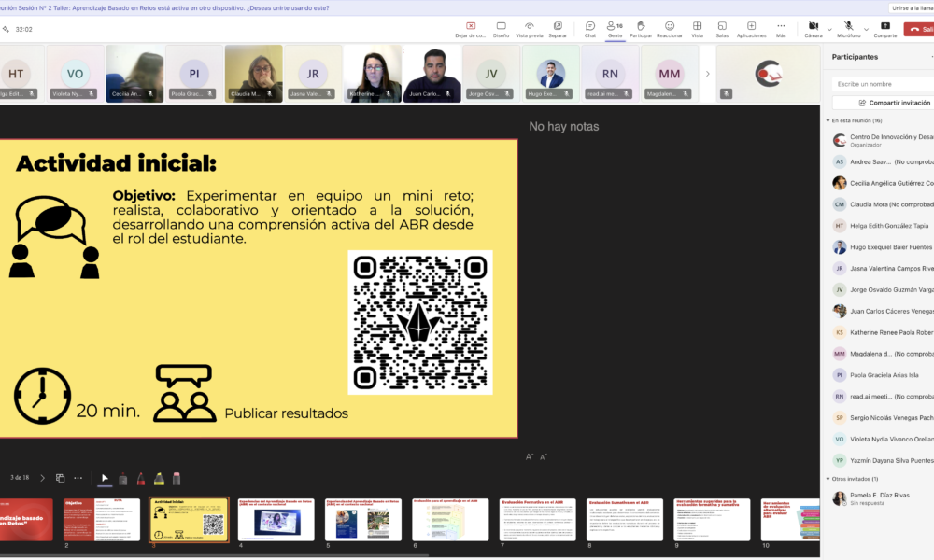
Task: Open slide 9 thumbnail
Action: 712,520
